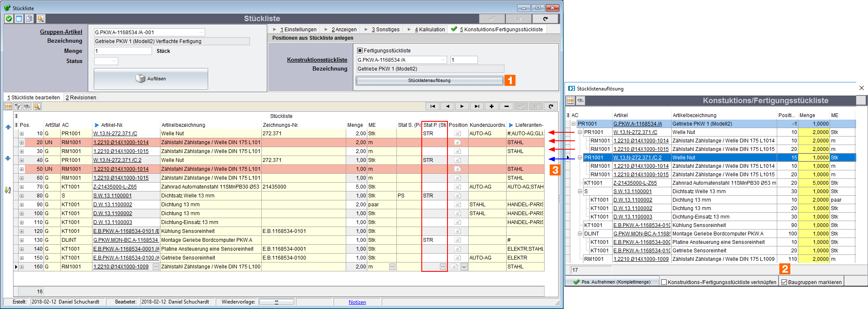Expand row 130 DLINT in Stückliste table
The image size is (868, 309).
coord(22,240)
